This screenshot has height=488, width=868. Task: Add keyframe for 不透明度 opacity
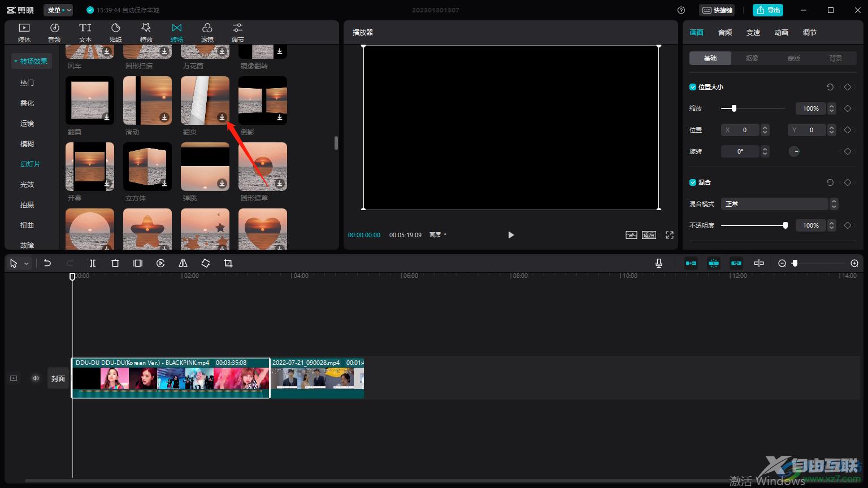pos(848,225)
